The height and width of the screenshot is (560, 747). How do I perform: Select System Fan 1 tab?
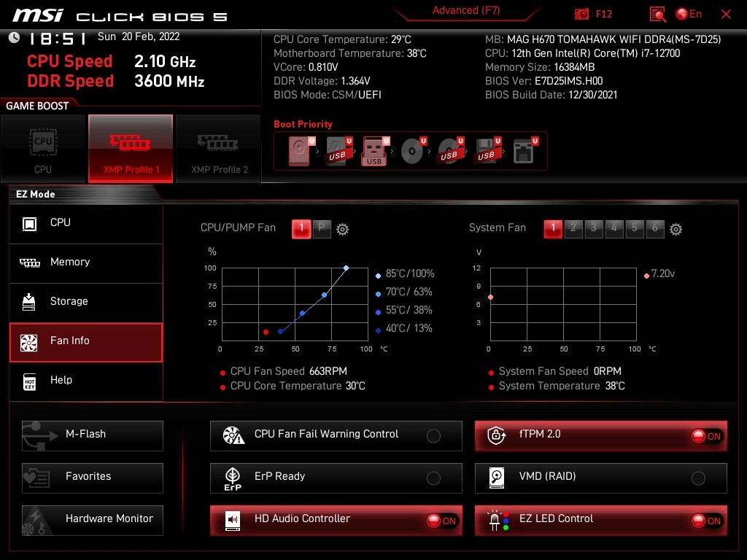[553, 229]
